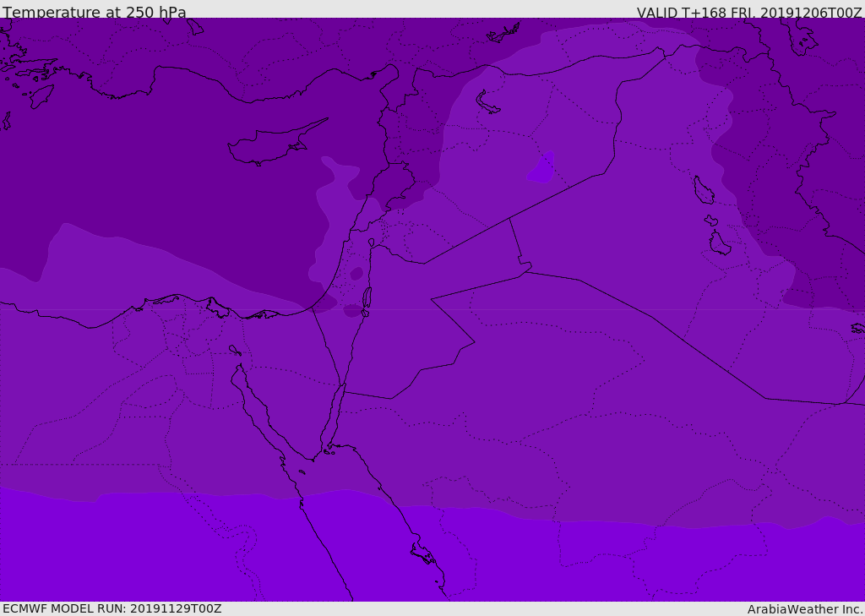Click the 'Temperature at 250 hPa' title
865x616 pixels.
[x=95, y=12]
